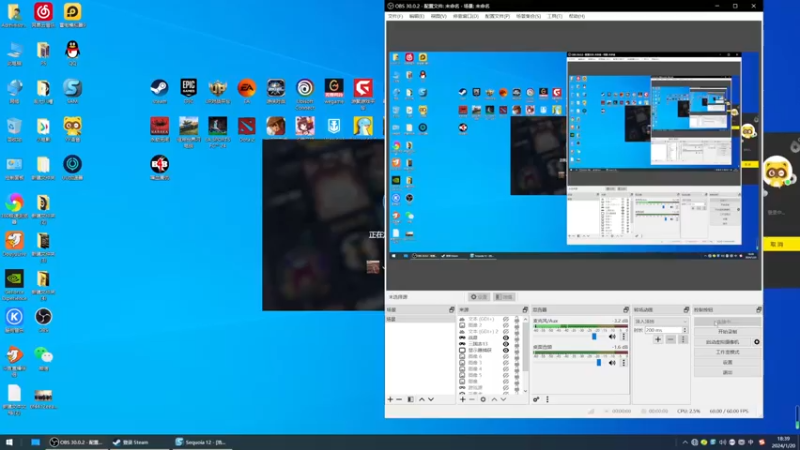Toggle lock on the 图像 2 source
Screen dimensions: 800x450
[x=517, y=325]
